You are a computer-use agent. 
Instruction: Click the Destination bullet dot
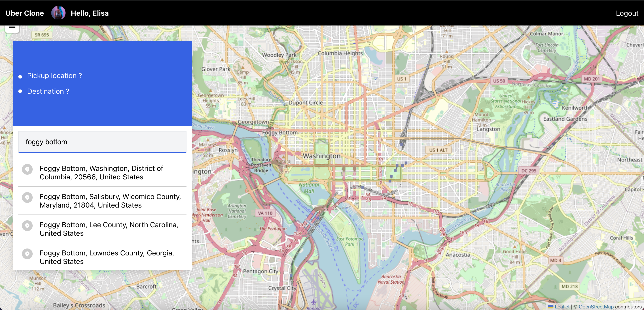(20, 91)
